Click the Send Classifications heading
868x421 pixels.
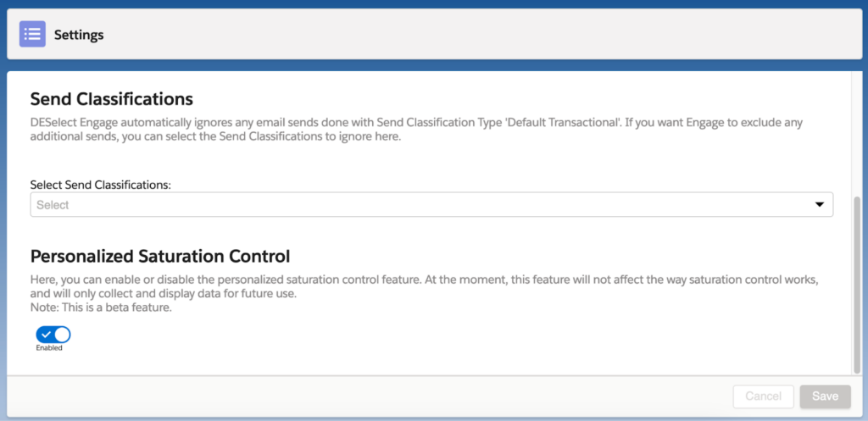coord(112,99)
